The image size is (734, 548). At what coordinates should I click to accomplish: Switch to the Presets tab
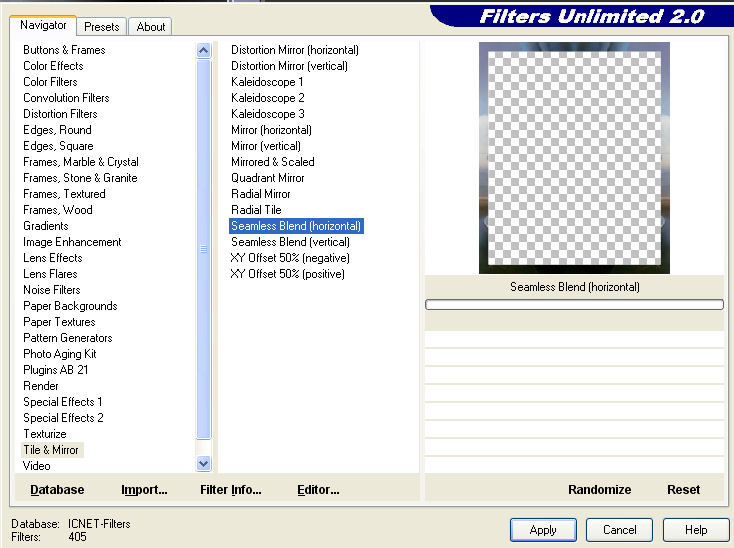pos(102,27)
